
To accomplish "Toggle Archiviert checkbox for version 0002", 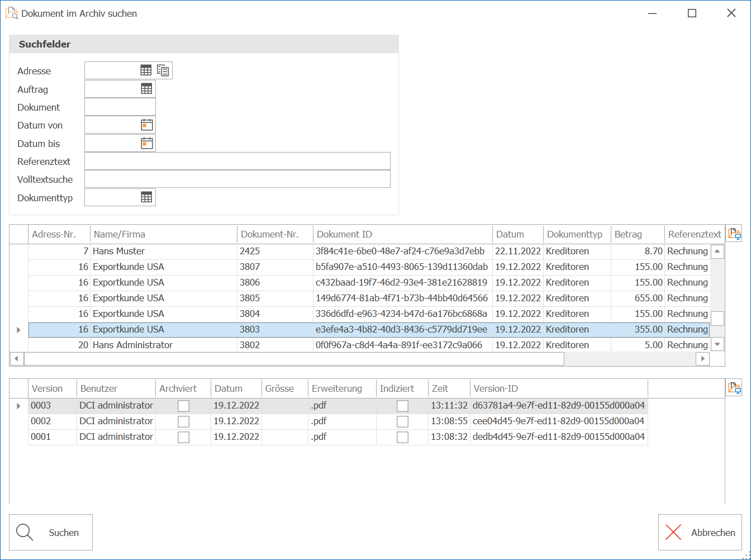I will [183, 421].
